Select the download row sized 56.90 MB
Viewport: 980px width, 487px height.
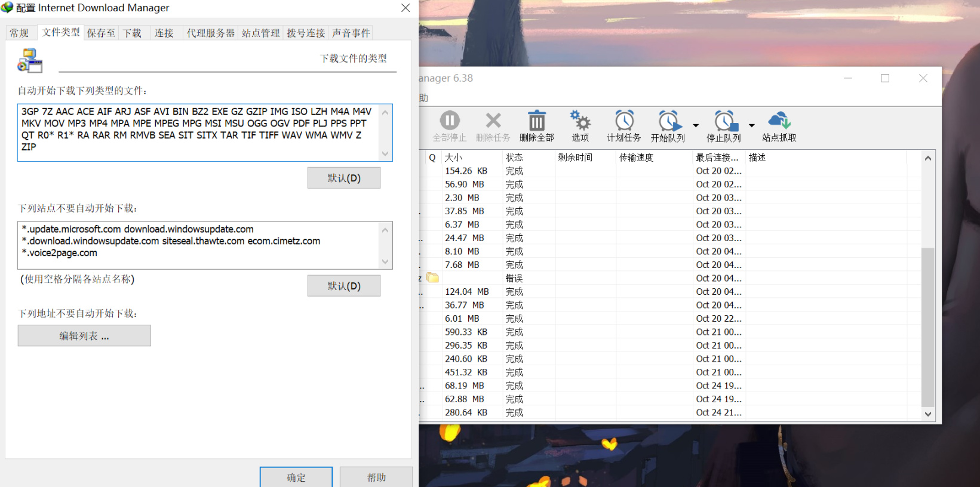[x=670, y=184]
